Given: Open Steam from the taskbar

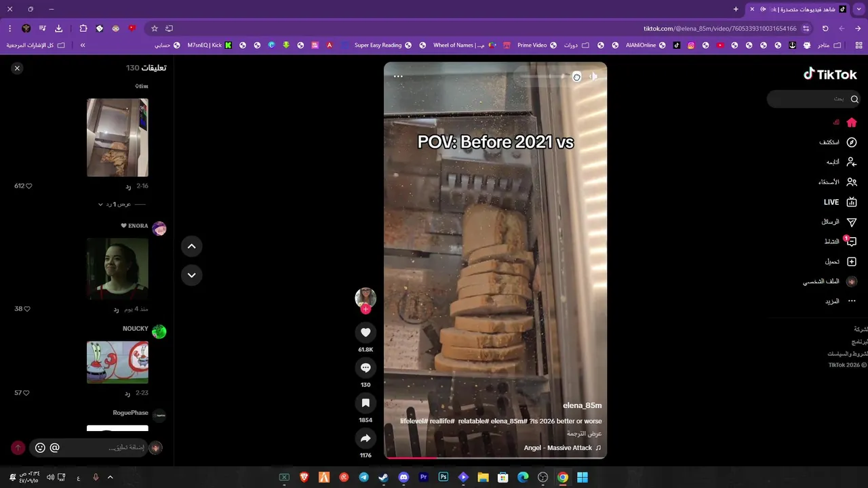Looking at the screenshot, I should 384,477.
